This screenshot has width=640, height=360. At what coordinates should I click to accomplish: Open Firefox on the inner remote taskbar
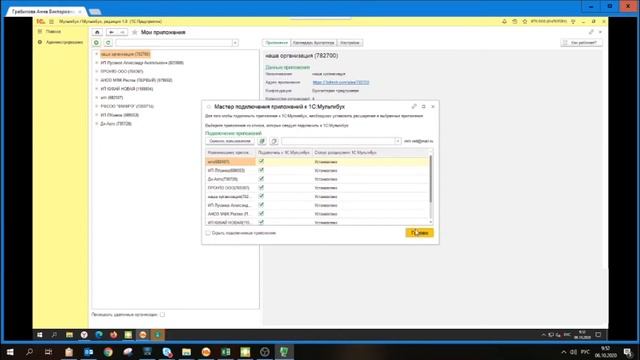(113, 335)
